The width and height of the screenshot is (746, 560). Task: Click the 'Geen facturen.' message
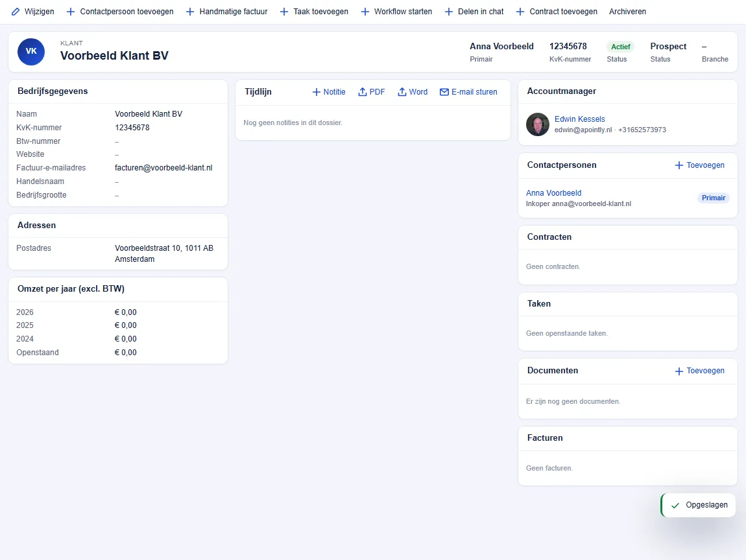(x=549, y=468)
